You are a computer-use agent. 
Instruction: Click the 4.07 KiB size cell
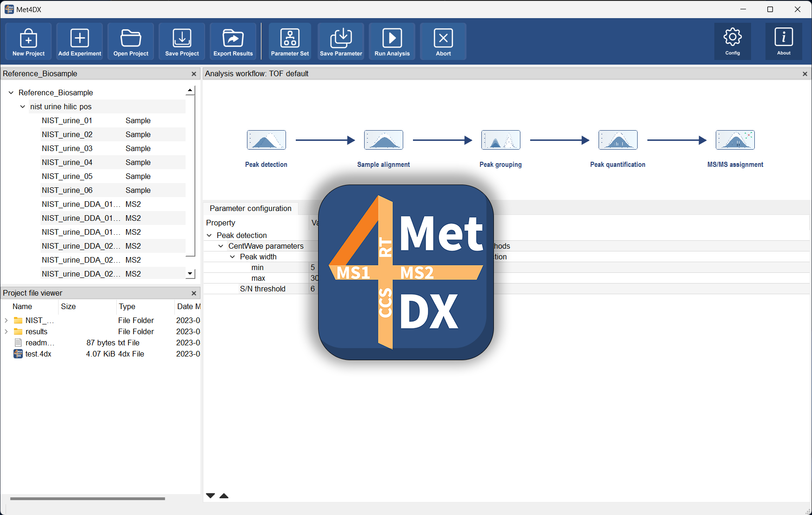click(100, 354)
